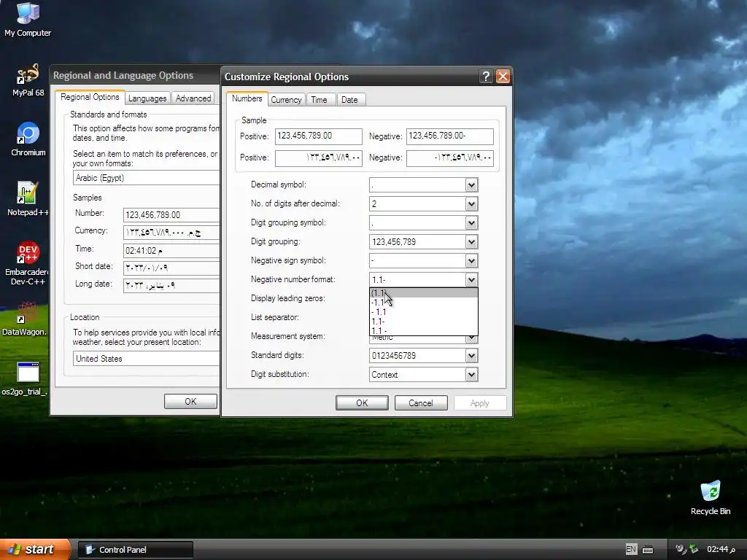Image resolution: width=747 pixels, height=560 pixels.
Task: Click the Western Positive sample field 123,456,789.00
Action: tap(318, 136)
